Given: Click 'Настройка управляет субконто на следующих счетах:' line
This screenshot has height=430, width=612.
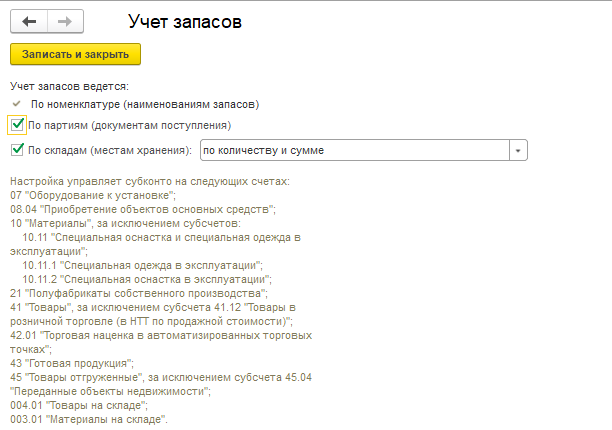Looking at the screenshot, I should [x=150, y=181].
